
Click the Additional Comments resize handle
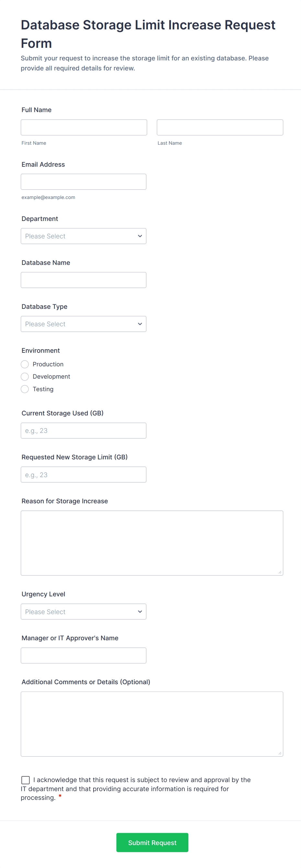tap(280, 753)
